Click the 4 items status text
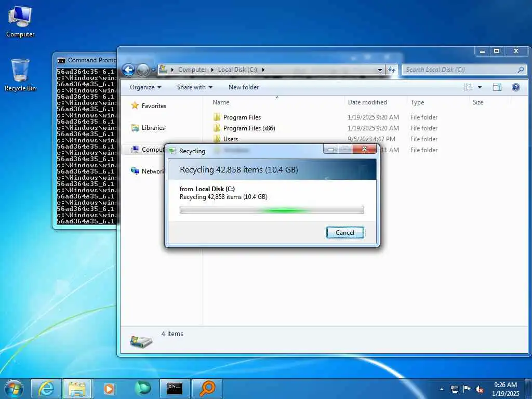This screenshot has height=399, width=532. point(172,334)
